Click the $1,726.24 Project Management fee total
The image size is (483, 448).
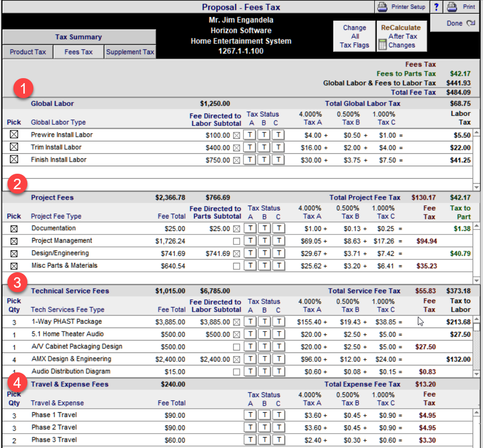(170, 241)
